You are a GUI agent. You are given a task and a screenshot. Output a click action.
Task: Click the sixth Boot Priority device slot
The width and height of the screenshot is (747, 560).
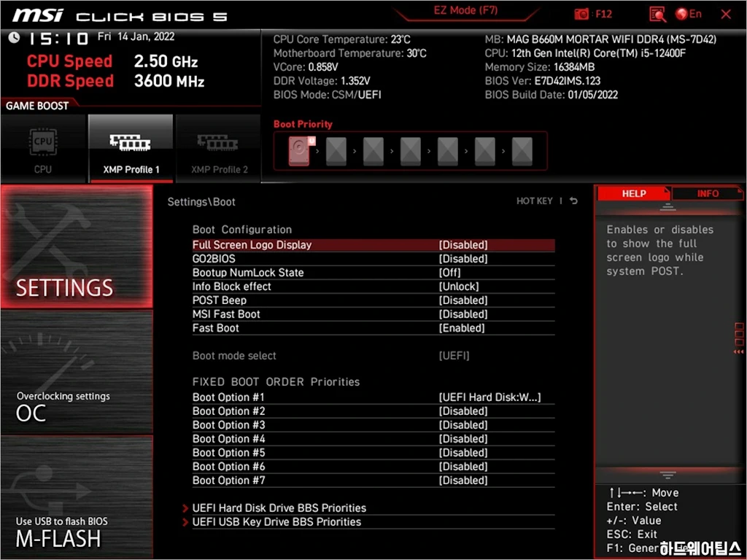click(x=485, y=151)
